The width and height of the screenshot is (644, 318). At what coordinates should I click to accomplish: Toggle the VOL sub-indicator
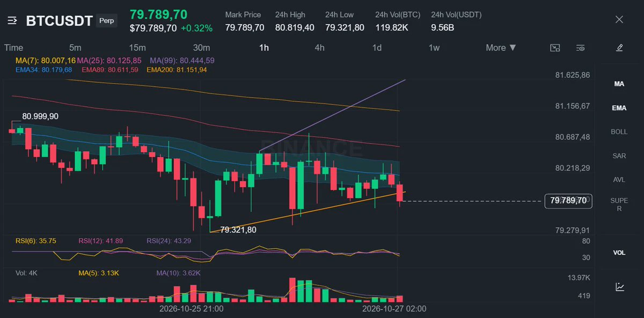(x=619, y=253)
